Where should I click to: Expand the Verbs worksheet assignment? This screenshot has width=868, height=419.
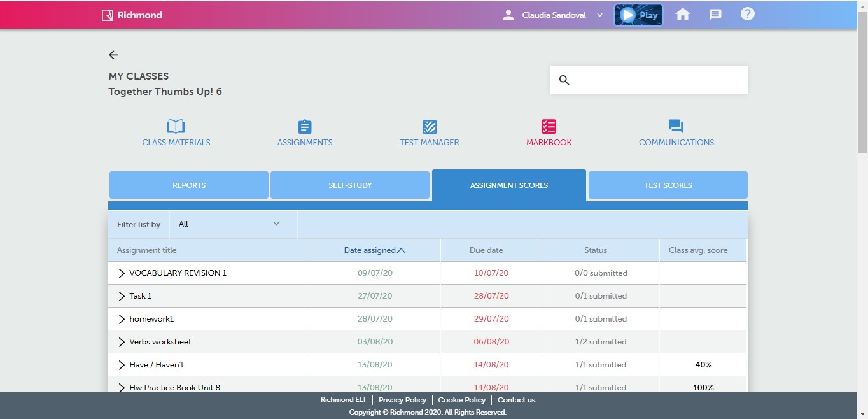[x=122, y=342]
